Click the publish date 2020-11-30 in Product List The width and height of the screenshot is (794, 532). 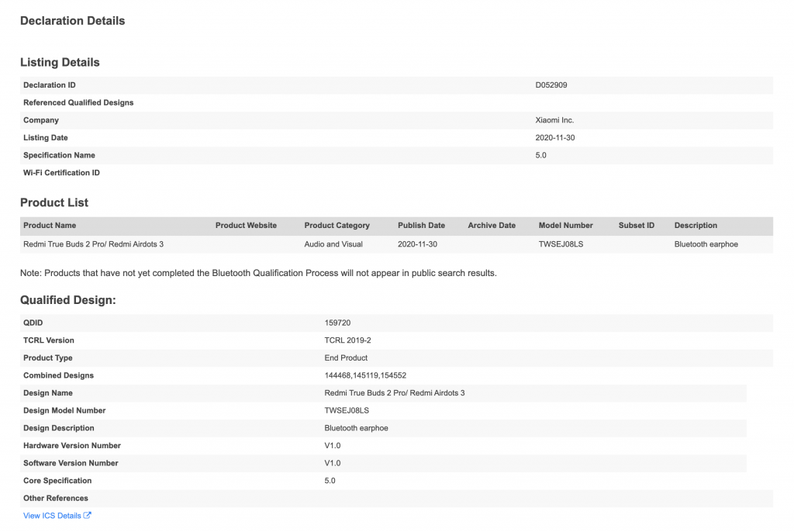pyautogui.click(x=417, y=244)
